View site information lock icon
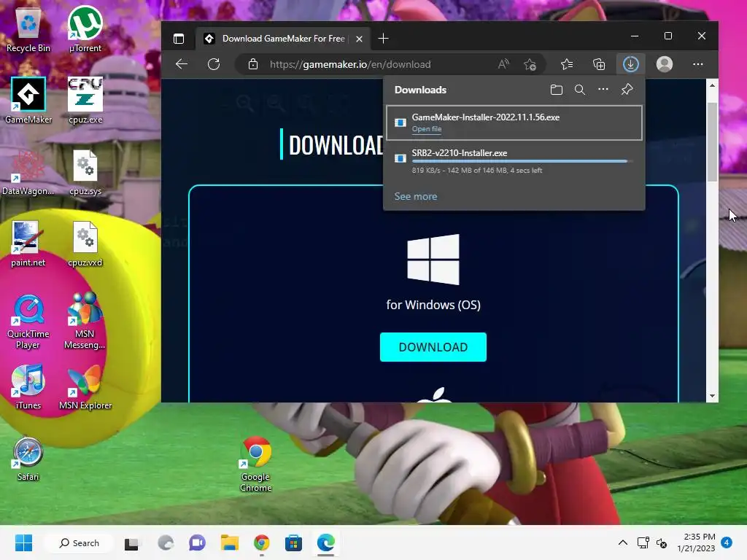Image resolution: width=747 pixels, height=560 pixels. 253,64
